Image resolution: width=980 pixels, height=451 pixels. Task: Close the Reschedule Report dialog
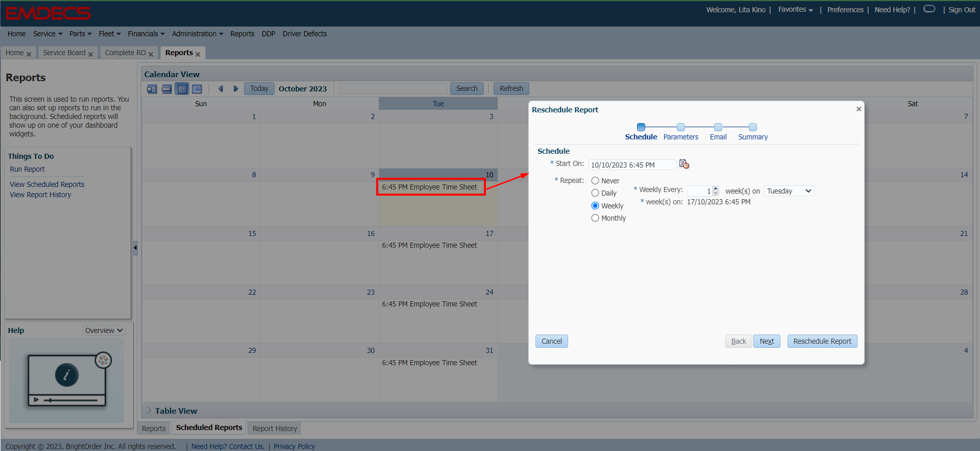tap(859, 109)
